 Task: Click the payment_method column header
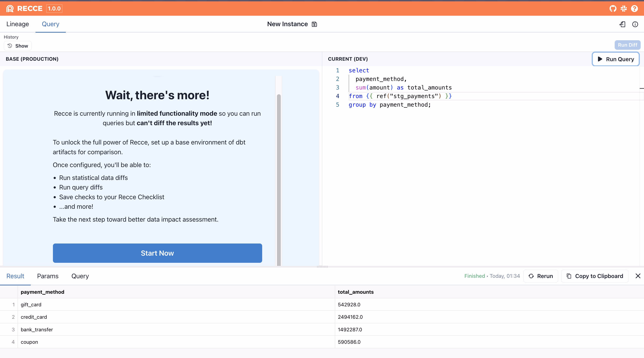[176, 292]
